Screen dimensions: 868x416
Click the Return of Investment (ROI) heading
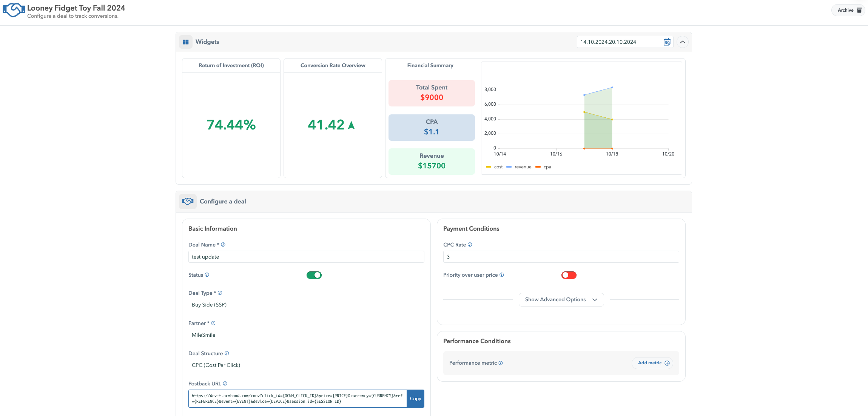point(231,66)
